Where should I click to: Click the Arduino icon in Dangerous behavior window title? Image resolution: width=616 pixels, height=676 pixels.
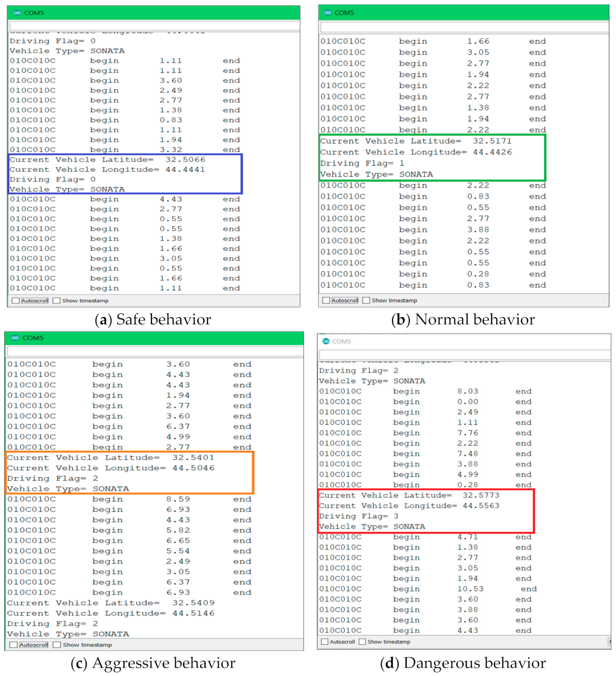coord(326,341)
